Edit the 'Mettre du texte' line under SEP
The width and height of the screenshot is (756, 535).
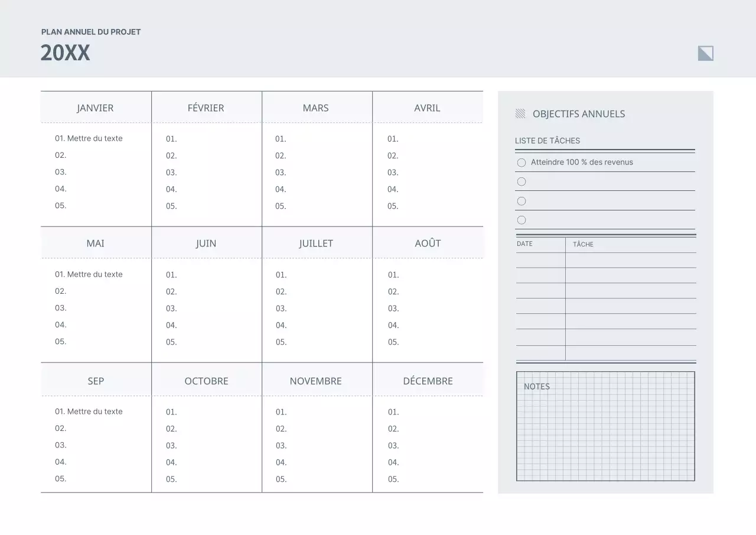pyautogui.click(x=89, y=411)
